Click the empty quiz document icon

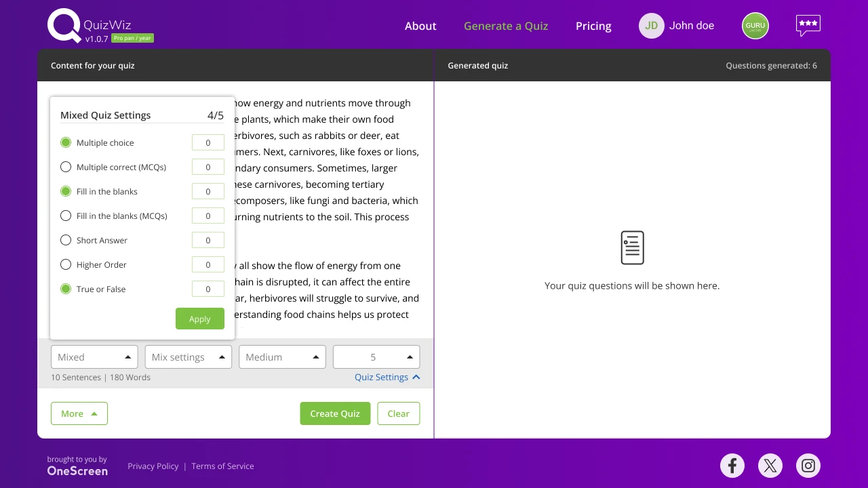coord(632,248)
